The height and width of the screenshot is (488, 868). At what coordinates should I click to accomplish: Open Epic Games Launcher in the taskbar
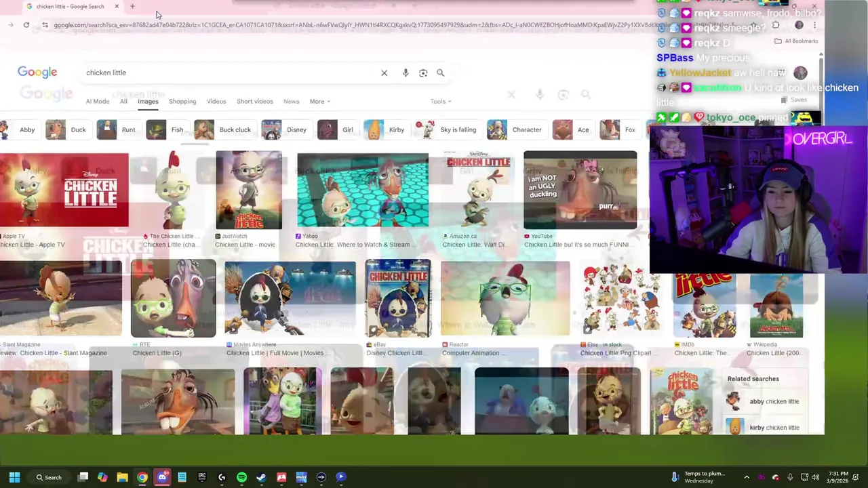coord(201,477)
